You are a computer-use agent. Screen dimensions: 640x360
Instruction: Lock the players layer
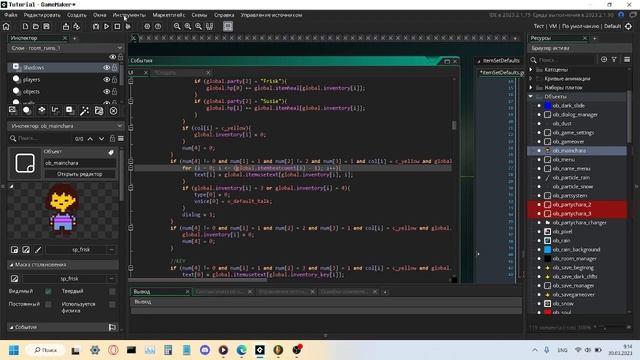[x=115, y=80]
